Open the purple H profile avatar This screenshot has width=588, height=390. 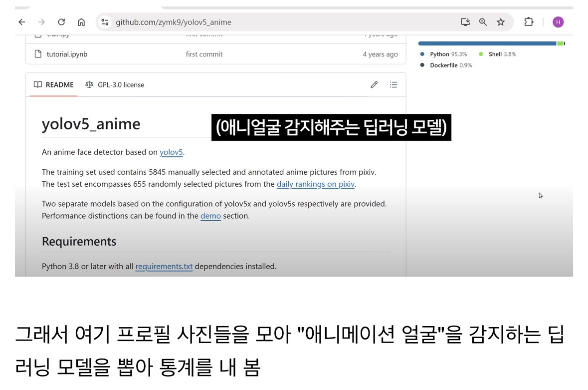point(558,22)
